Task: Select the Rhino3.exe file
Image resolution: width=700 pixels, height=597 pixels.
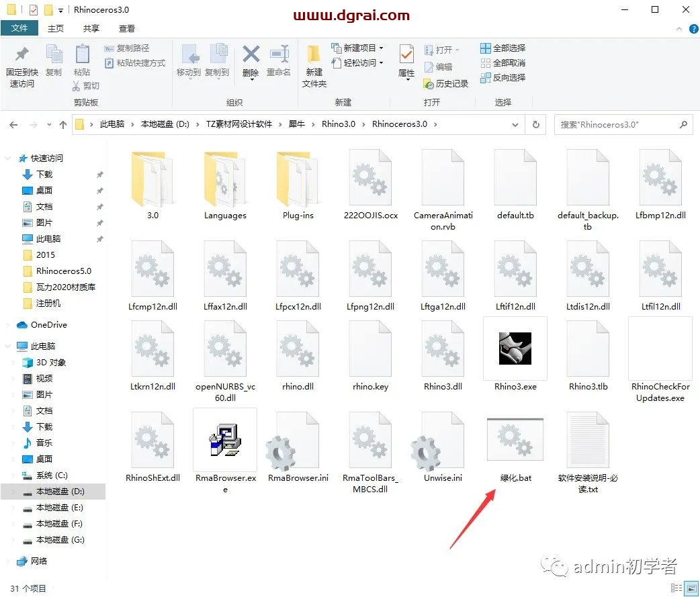Action: (x=515, y=355)
